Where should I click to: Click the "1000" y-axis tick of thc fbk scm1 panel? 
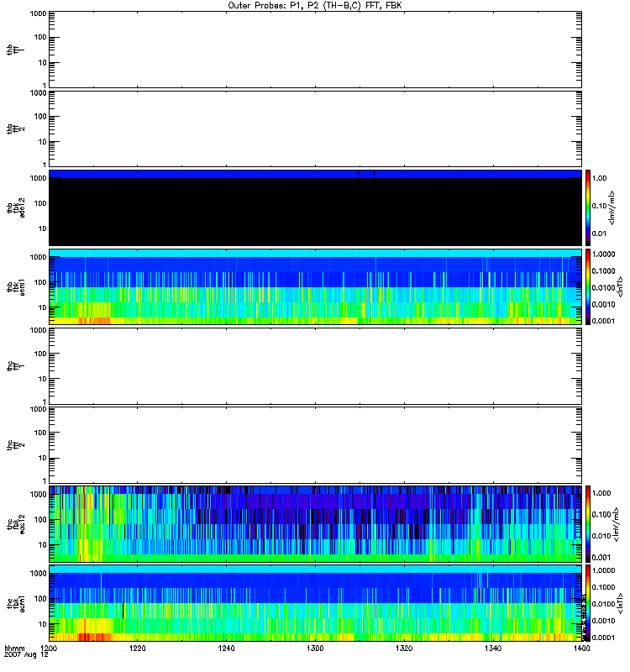39,574
